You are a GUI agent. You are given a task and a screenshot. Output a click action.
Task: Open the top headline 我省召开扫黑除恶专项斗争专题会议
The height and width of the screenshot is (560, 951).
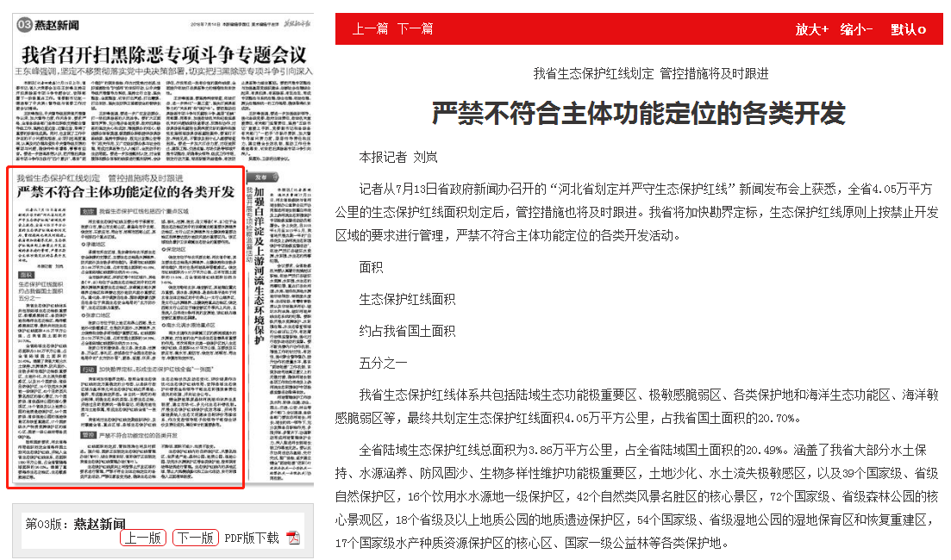164,52
